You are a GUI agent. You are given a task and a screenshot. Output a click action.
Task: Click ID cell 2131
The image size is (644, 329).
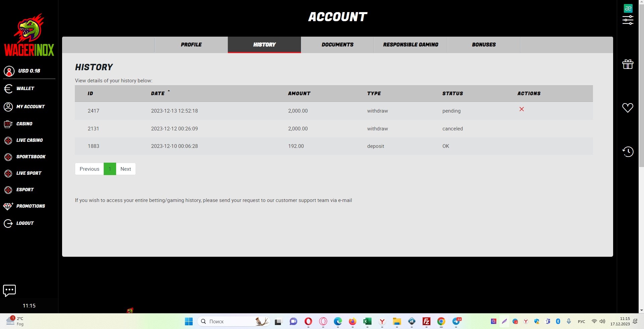(93, 129)
